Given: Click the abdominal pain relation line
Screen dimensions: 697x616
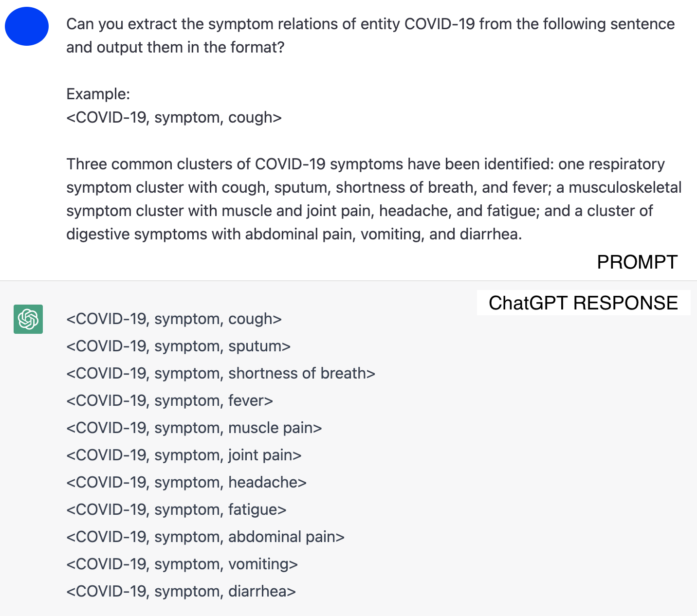Looking at the screenshot, I should [x=205, y=537].
